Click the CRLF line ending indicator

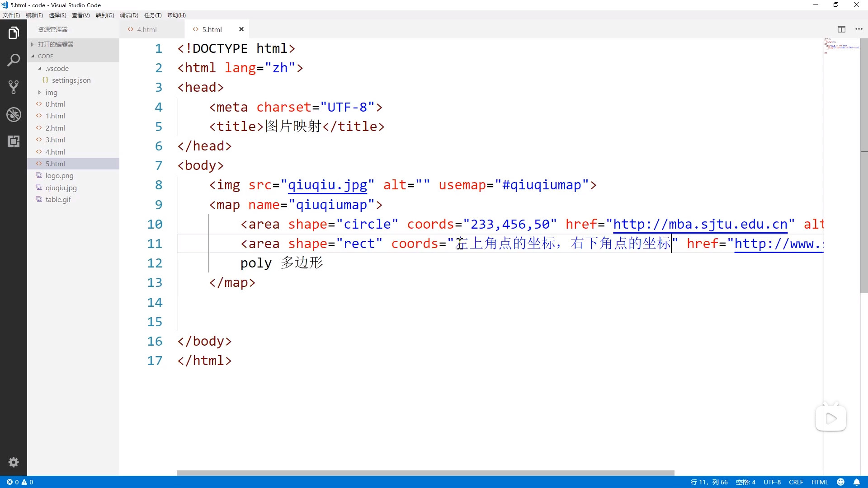pos(796,482)
